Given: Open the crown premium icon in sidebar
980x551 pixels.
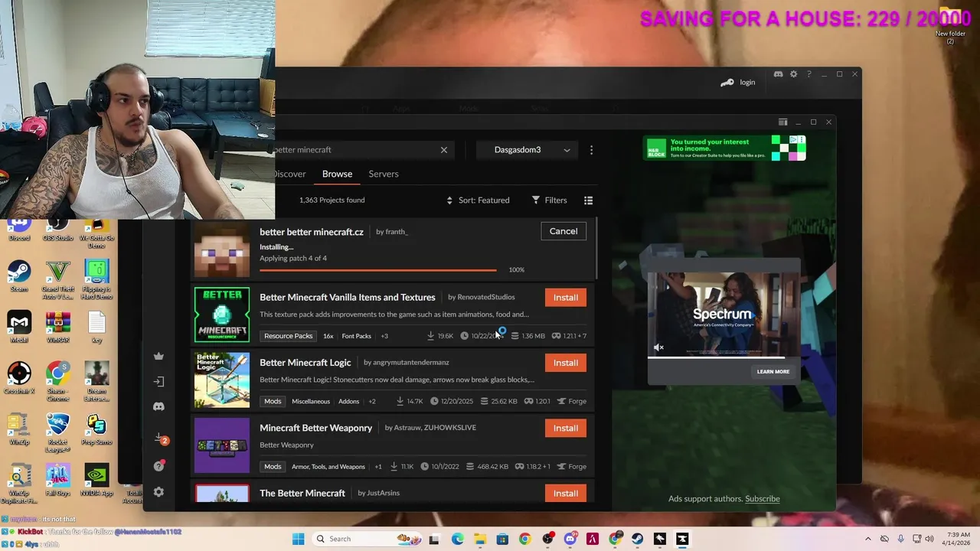Looking at the screenshot, I should 158,356.
